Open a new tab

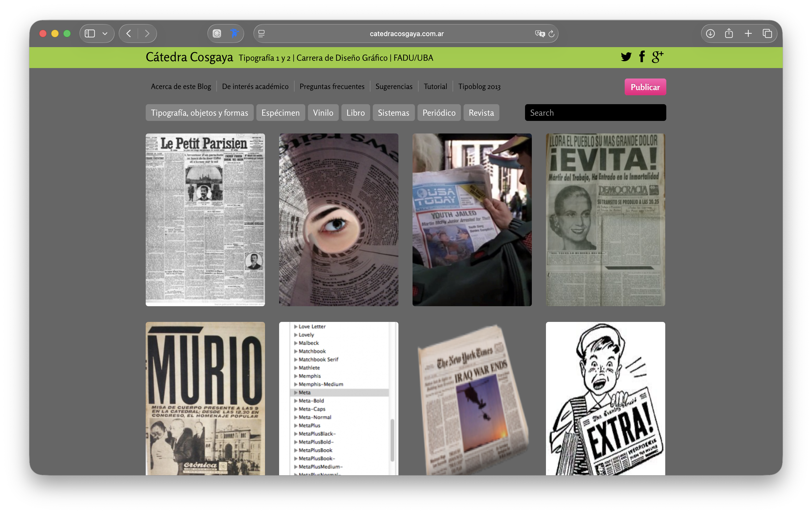pyautogui.click(x=748, y=34)
